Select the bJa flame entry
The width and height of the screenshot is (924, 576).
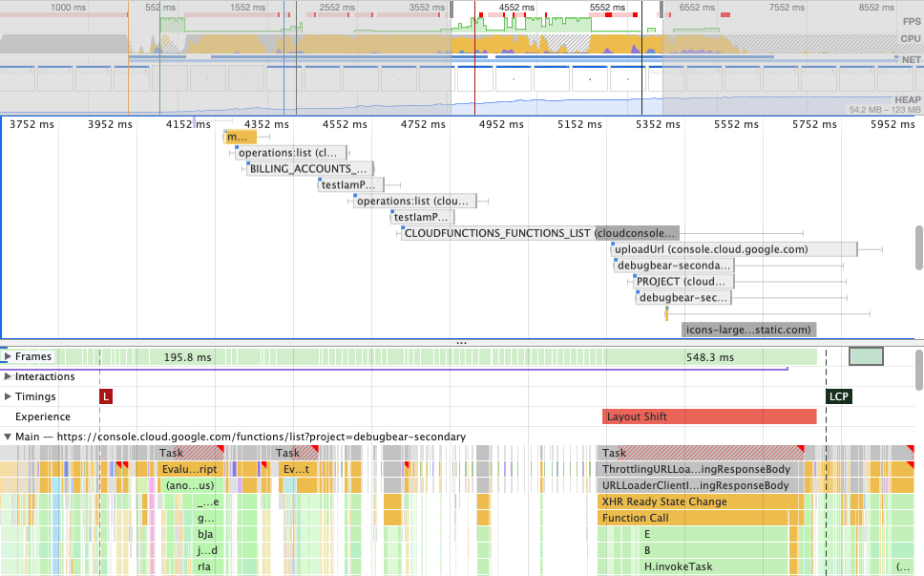click(205, 534)
